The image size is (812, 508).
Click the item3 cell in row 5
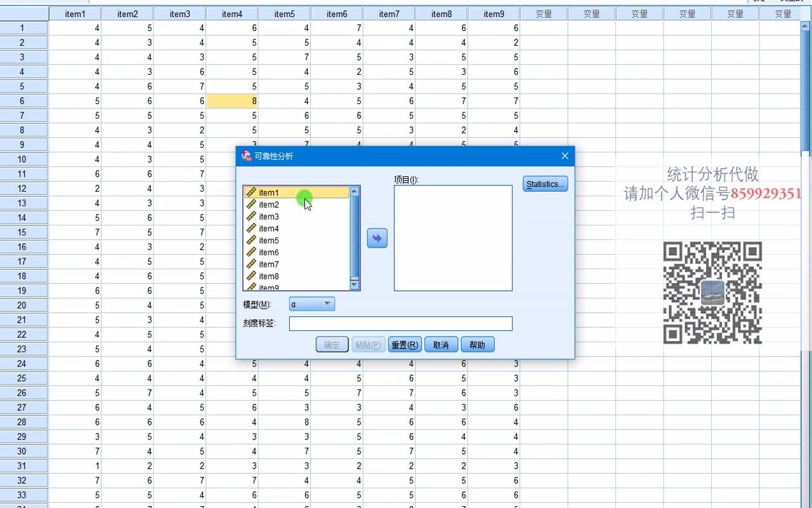click(180, 86)
